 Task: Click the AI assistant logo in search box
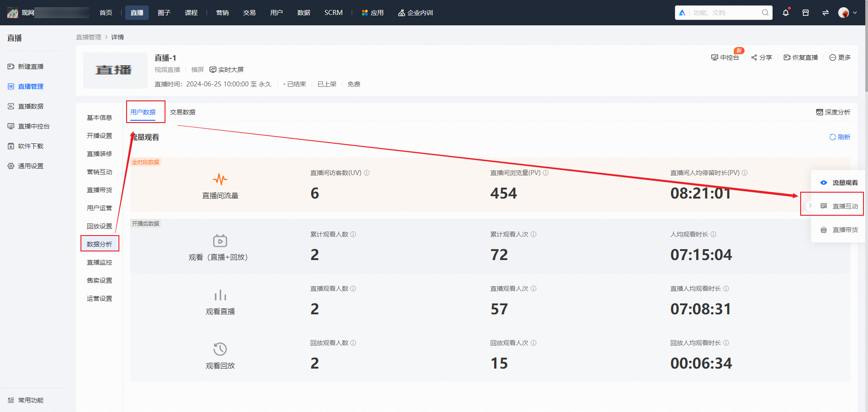[682, 13]
